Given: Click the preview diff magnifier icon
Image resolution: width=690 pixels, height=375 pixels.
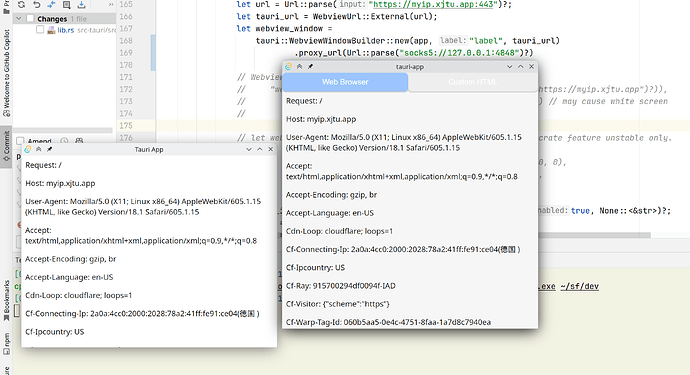Looking at the screenshot, I should pyautogui.click(x=66, y=5).
